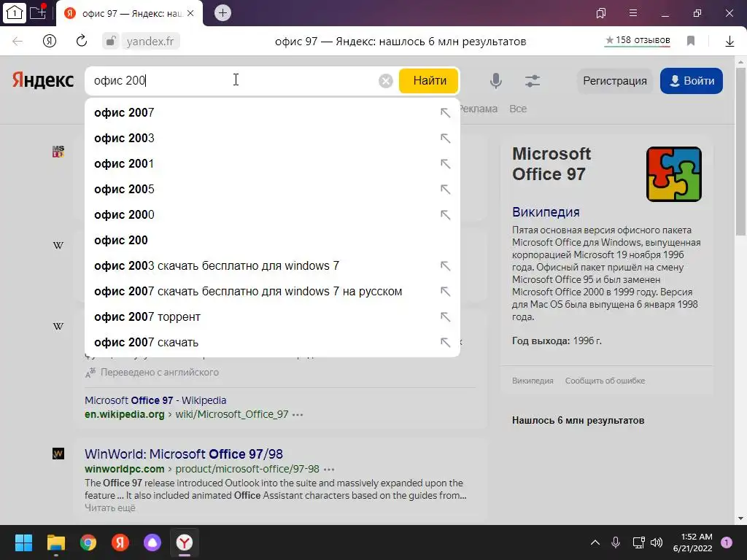747x560 pixels.
Task: Open the Все tab in the search navigation
Action: click(518, 109)
